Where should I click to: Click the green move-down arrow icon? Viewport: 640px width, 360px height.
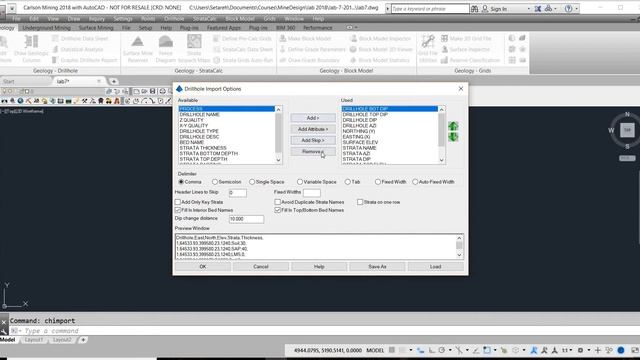coord(453,137)
